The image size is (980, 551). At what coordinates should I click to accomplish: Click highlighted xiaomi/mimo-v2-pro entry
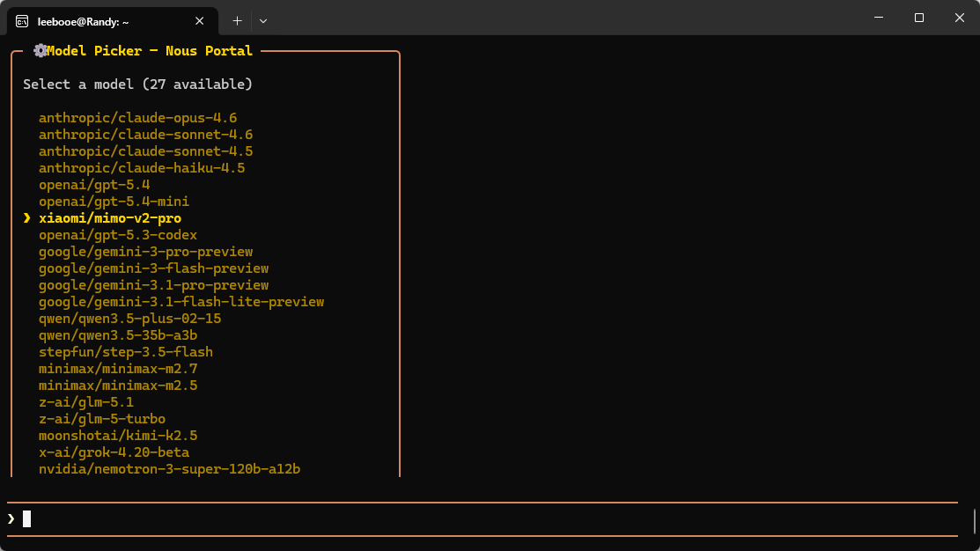click(110, 218)
